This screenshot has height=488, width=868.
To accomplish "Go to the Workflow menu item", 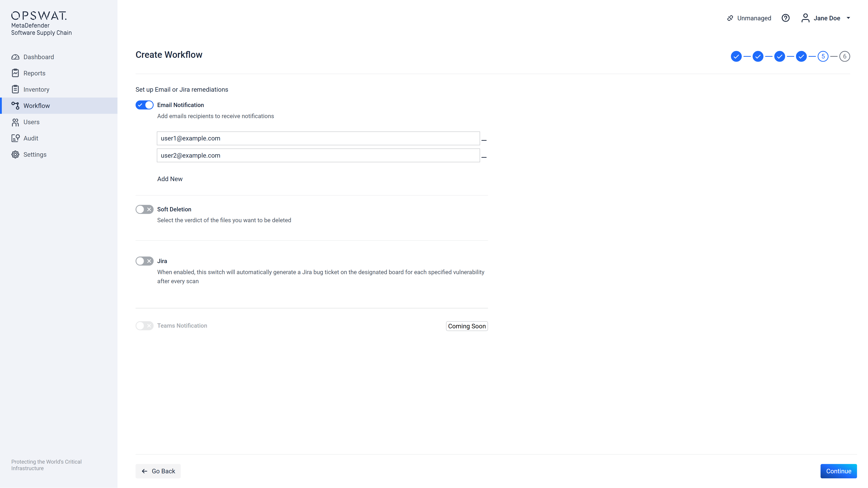I will click(37, 106).
